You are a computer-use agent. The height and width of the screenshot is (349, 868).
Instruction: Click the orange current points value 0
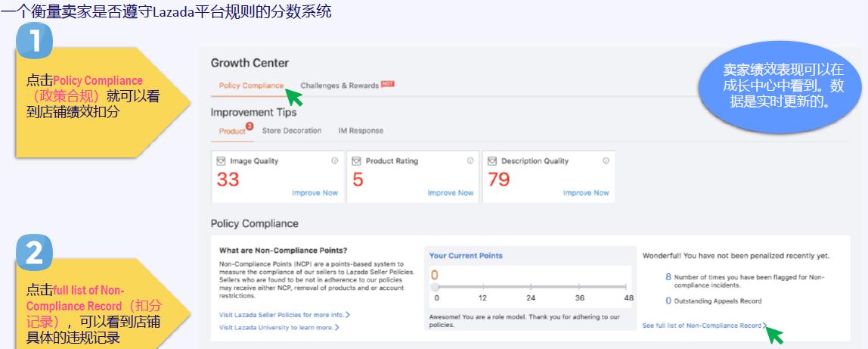tap(435, 275)
